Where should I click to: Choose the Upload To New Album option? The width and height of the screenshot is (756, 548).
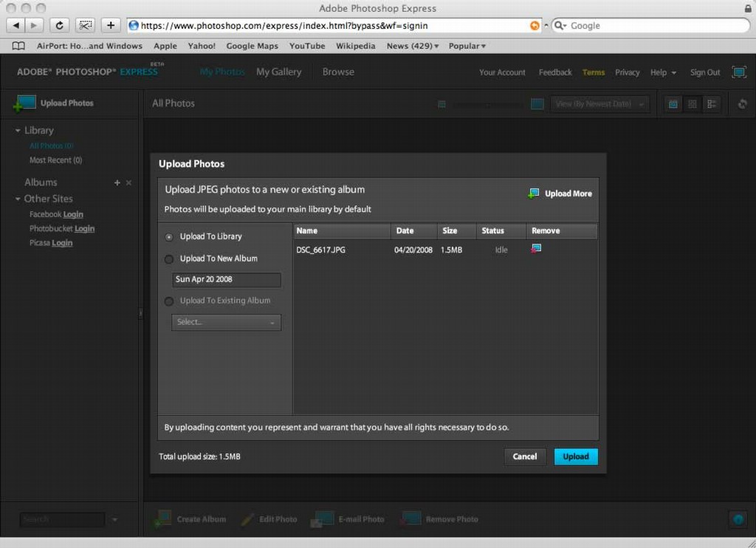tap(169, 259)
